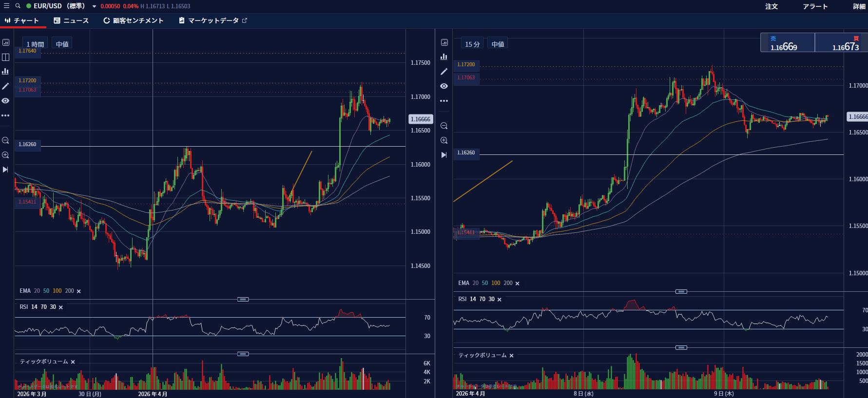Click the アラート button
Image resolution: width=868 pixels, height=398 pixels.
tap(815, 6)
